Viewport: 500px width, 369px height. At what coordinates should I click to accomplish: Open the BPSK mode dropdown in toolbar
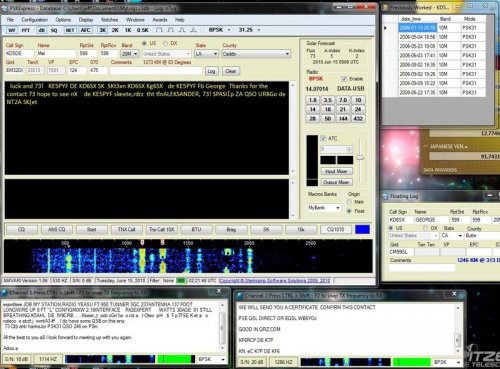click(x=229, y=30)
